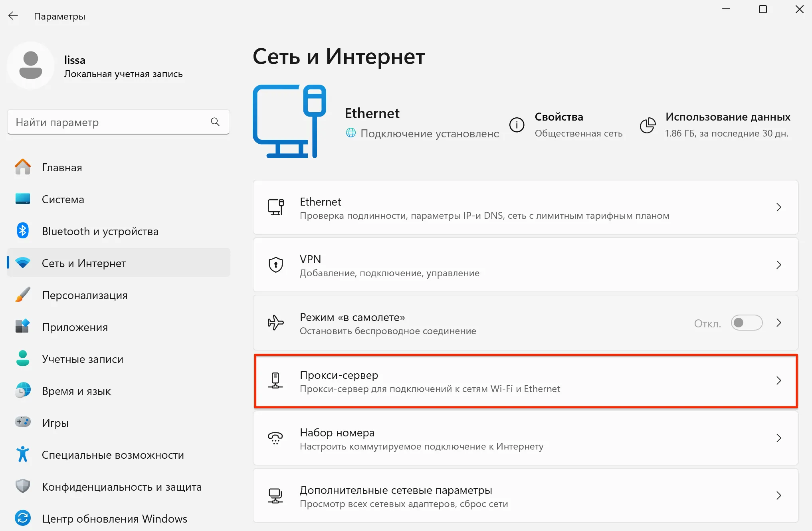Click Локальная учетная запись text
Image resolution: width=812 pixels, height=531 pixels.
[123, 74]
